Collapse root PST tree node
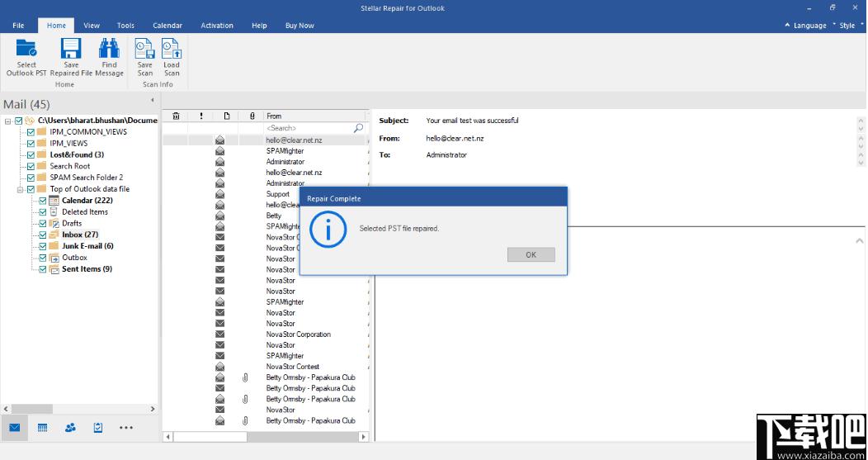Screen dimensions: 868x460 tap(7, 121)
